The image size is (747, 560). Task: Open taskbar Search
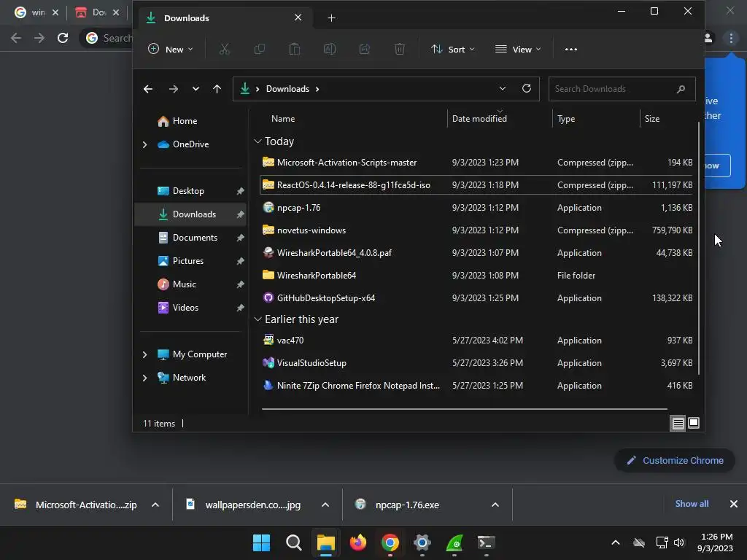click(x=293, y=542)
